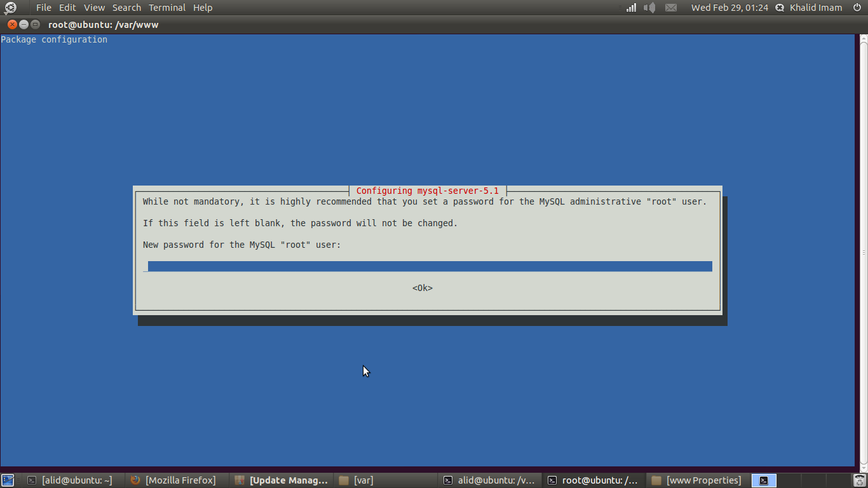
Task: Open the Khalid Imam session menu
Action: (x=815, y=8)
